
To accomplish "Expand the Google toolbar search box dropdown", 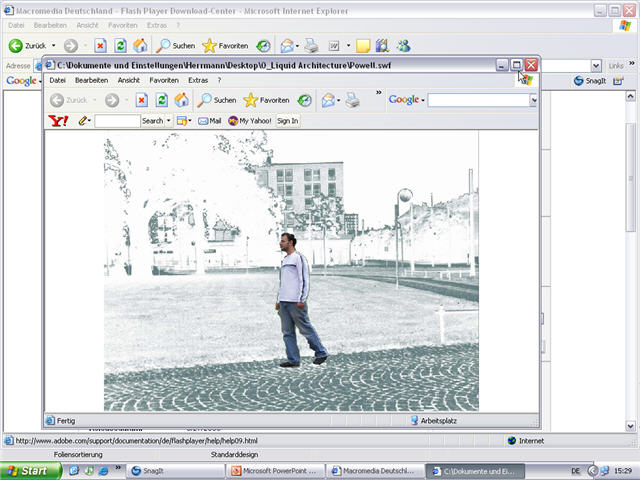I will coord(533,100).
